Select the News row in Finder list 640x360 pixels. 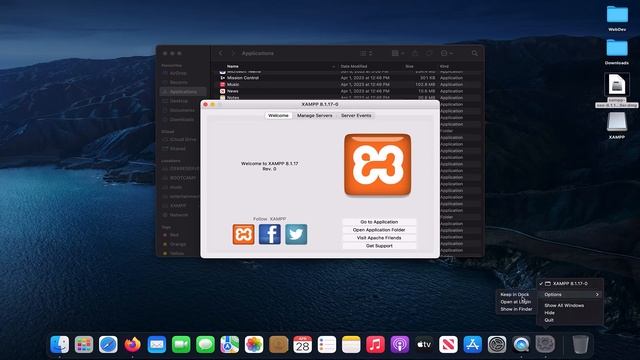349,91
